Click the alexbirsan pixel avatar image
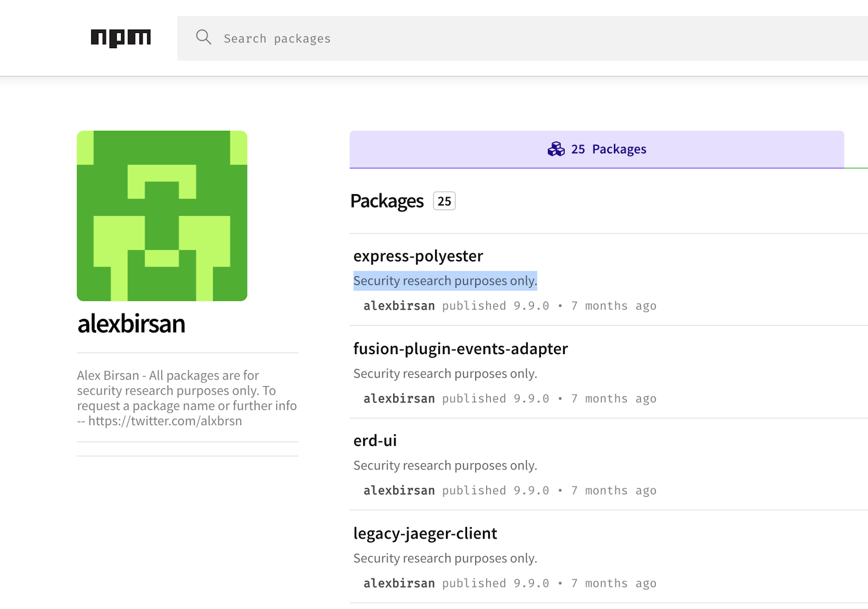This screenshot has height=609, width=868. tap(162, 215)
